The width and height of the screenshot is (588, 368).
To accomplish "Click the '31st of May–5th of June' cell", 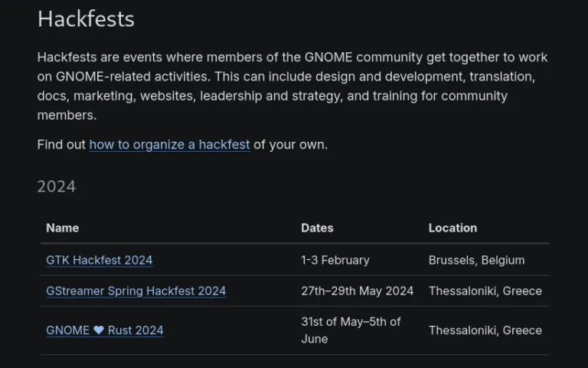I will click(x=351, y=330).
